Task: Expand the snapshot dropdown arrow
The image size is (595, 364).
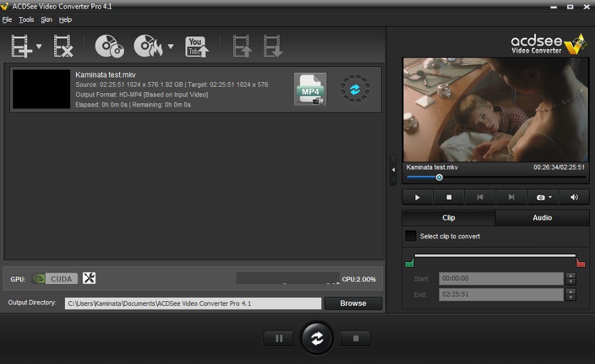Action: [550, 197]
